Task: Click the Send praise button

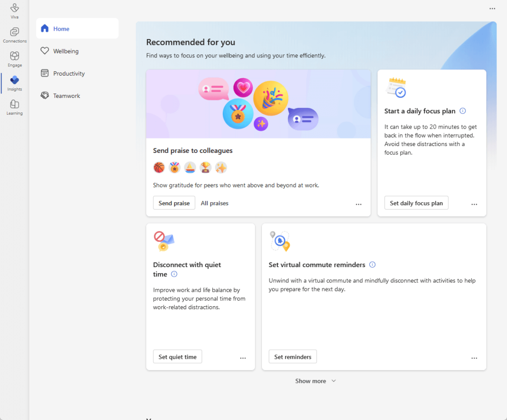Action: pos(174,203)
